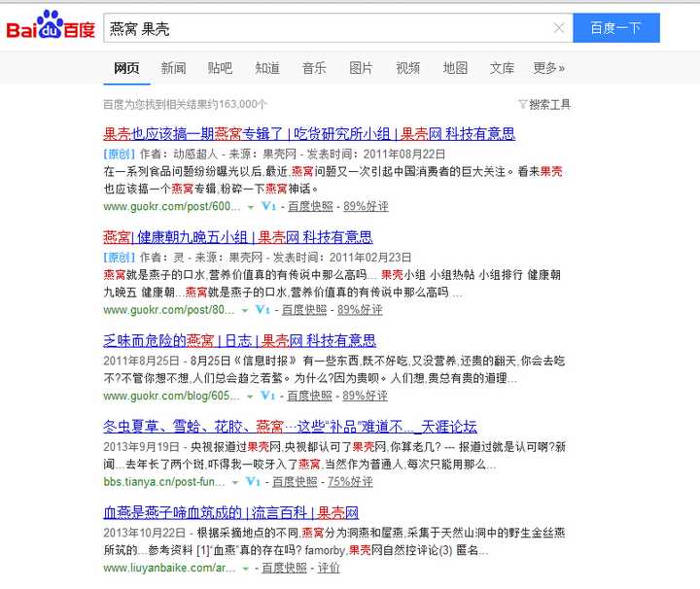Clear the search box with X icon
Image resolution: width=700 pixels, height=589 pixels.
(558, 28)
